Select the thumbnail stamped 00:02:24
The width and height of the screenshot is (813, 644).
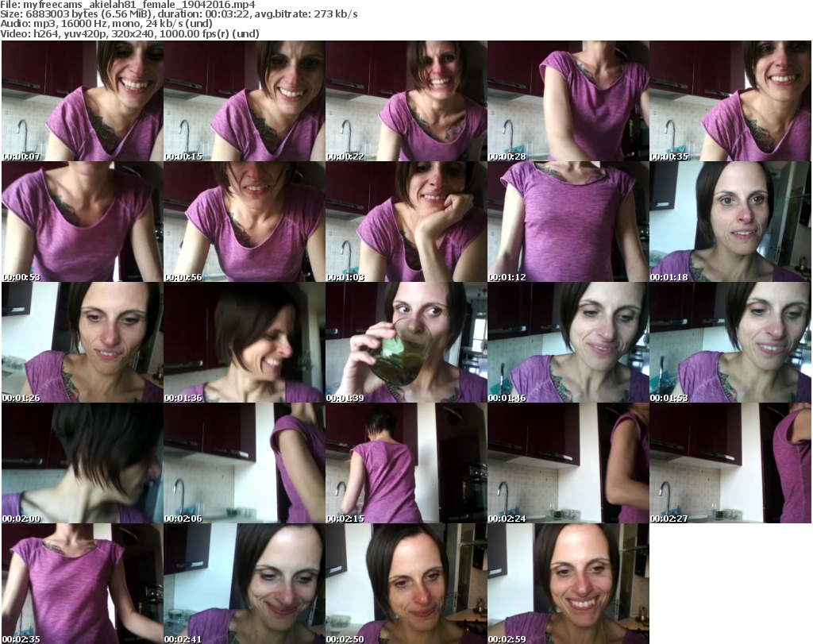pos(568,463)
